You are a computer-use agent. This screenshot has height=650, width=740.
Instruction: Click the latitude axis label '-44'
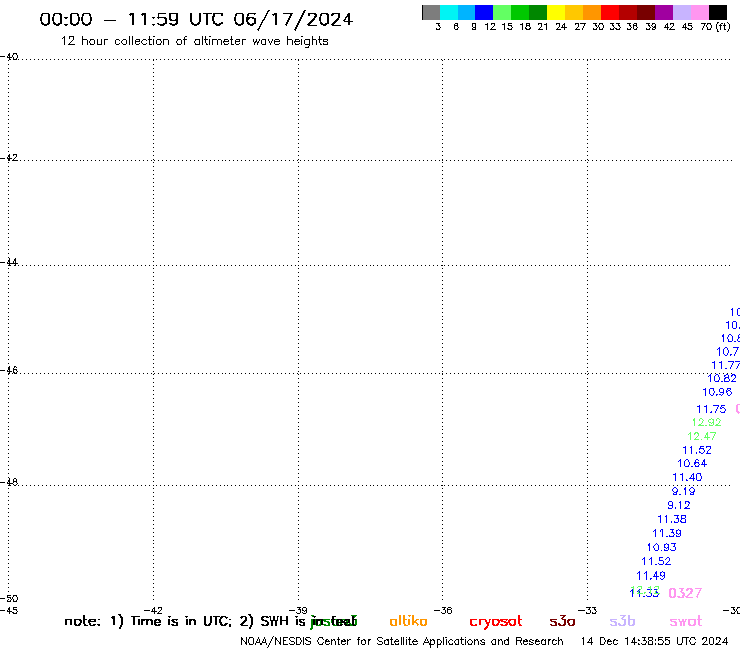click(9, 262)
